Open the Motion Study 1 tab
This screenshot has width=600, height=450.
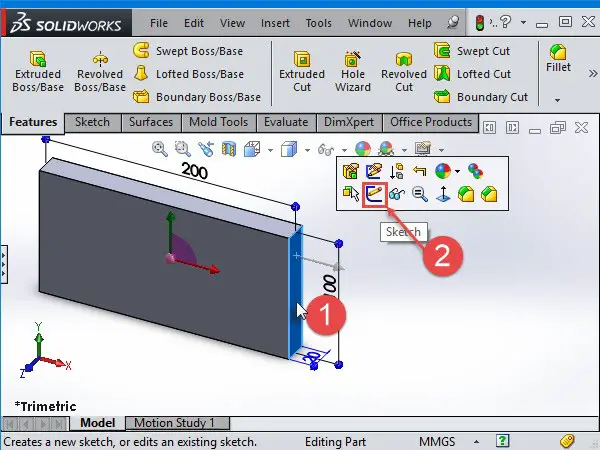point(178,423)
